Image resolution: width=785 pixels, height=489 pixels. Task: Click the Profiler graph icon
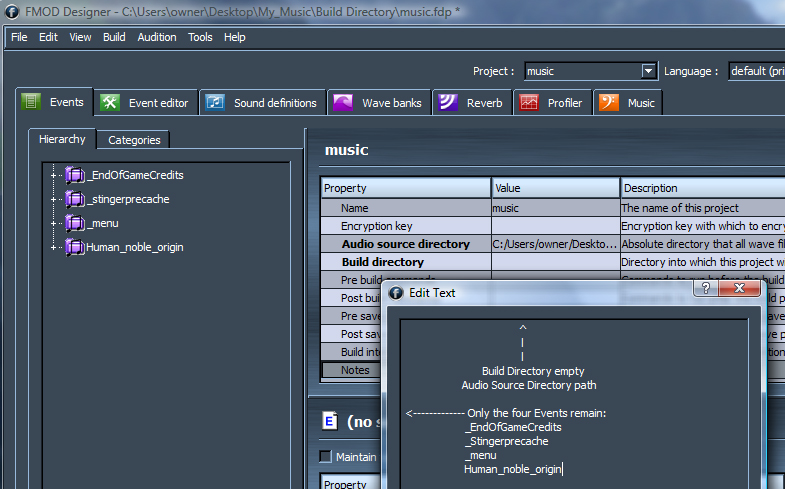coord(529,102)
